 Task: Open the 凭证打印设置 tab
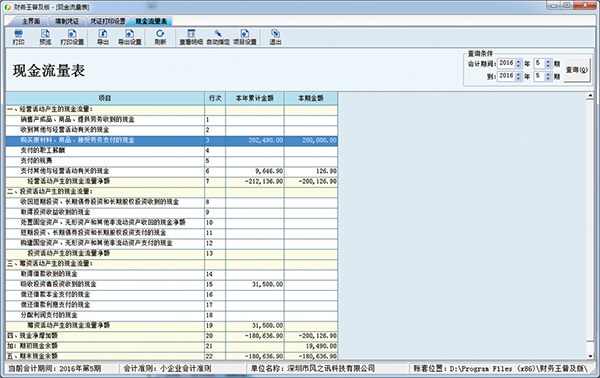pos(108,21)
